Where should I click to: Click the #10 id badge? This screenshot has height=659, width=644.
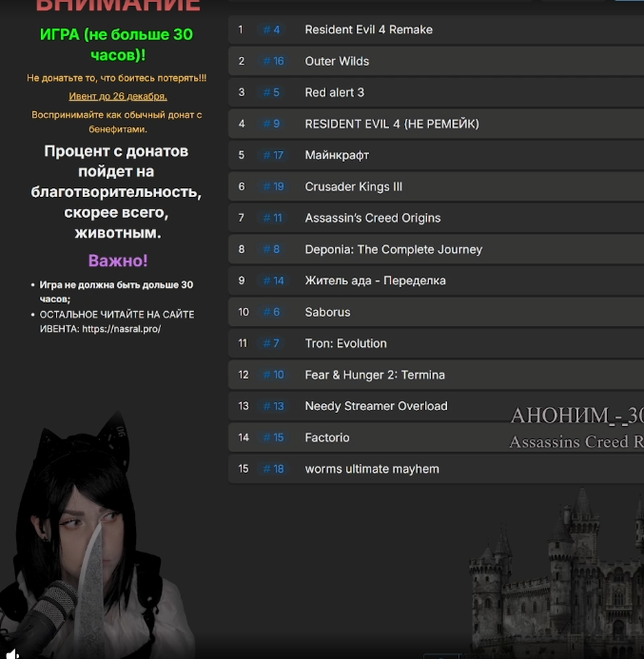click(274, 375)
